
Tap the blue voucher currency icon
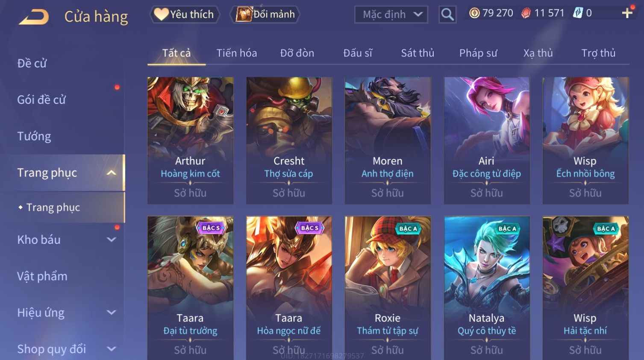pos(578,13)
